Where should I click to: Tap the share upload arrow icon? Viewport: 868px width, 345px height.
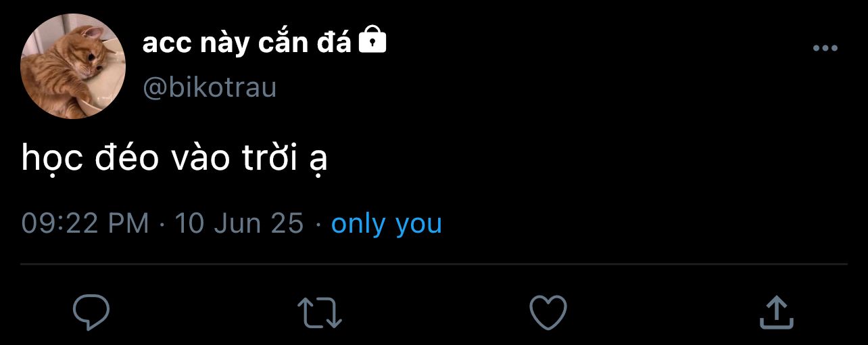point(776,312)
